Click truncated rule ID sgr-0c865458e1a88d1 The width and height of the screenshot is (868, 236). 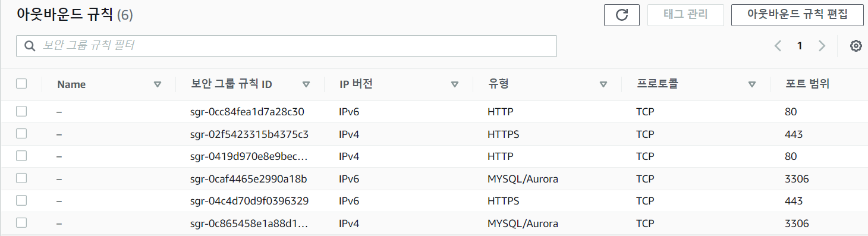click(x=249, y=224)
